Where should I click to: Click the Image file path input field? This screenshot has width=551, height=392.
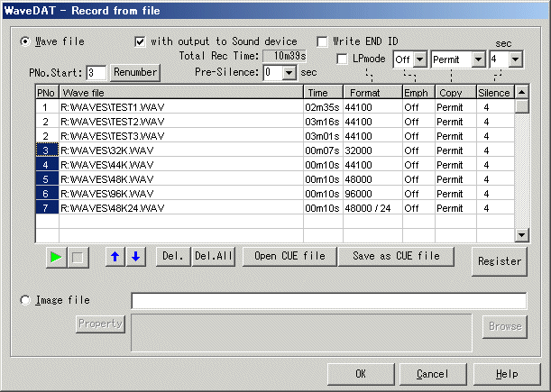(x=328, y=301)
